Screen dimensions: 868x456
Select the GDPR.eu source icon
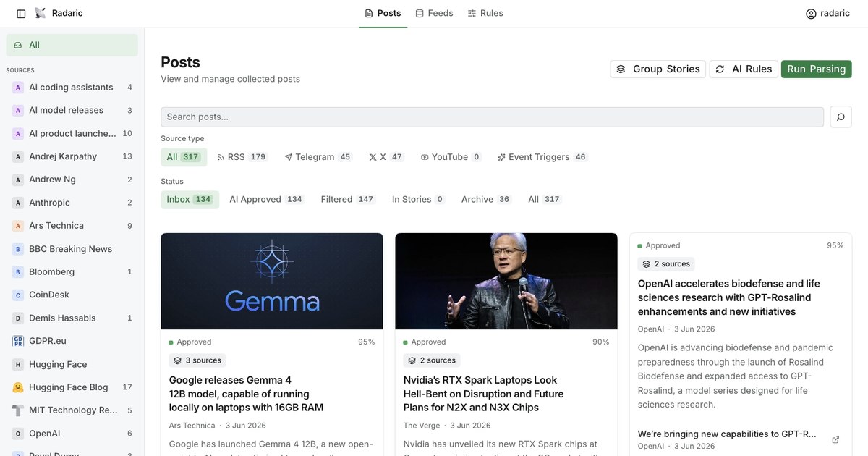point(18,341)
